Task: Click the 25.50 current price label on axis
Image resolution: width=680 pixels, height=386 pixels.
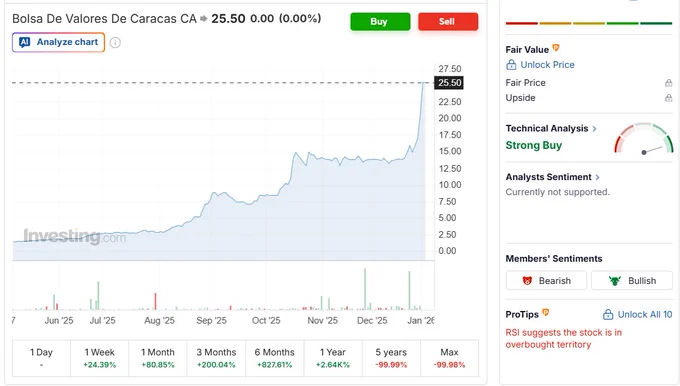Action: (449, 83)
